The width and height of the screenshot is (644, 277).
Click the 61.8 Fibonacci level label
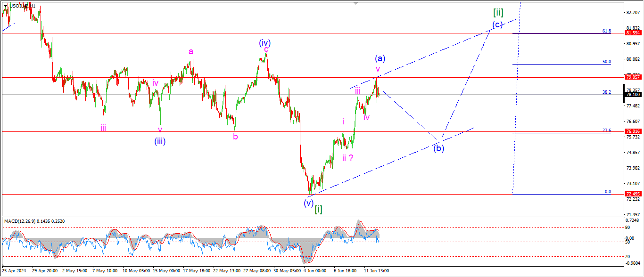click(606, 31)
